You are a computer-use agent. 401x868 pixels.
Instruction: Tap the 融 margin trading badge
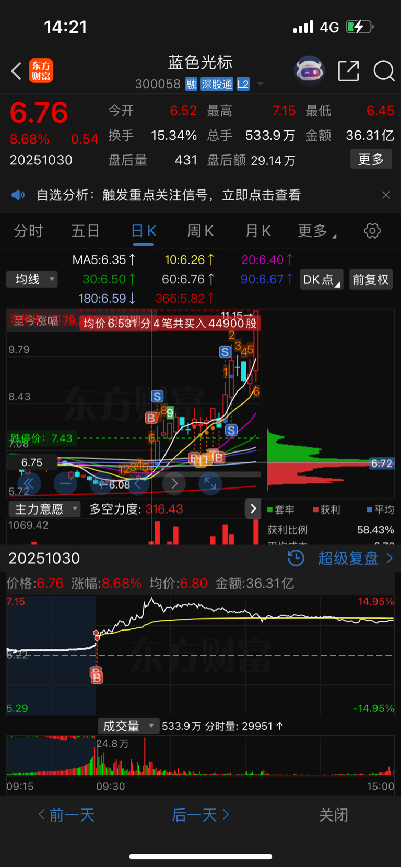191,84
